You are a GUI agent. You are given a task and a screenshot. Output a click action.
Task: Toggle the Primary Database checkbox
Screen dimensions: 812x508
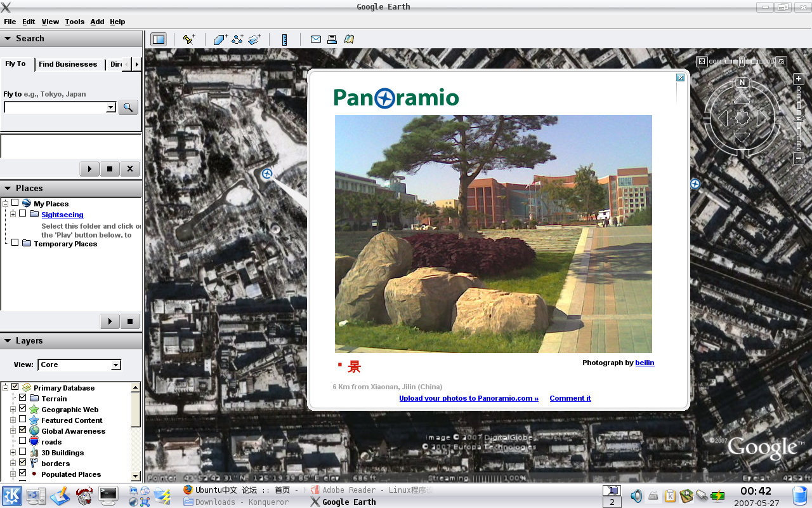15,387
